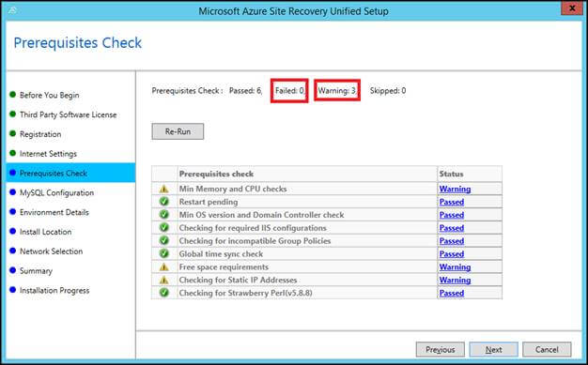
Task: Cancel the Unified Setup wizard
Action: pos(547,350)
